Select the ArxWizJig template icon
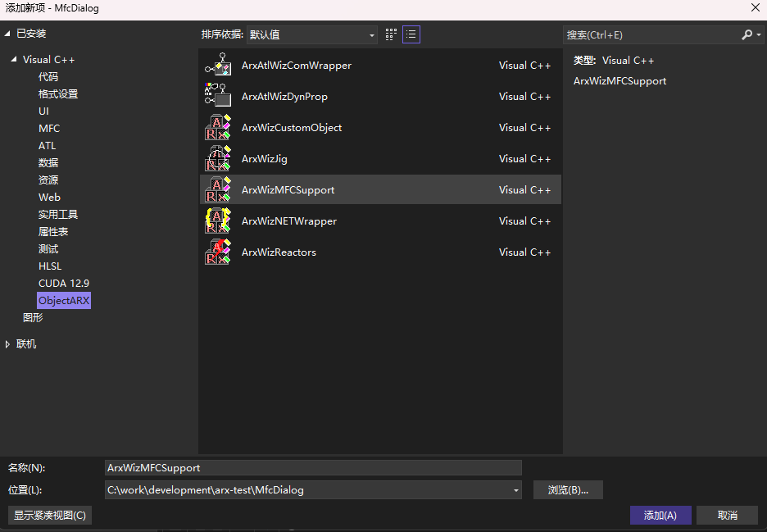The image size is (767, 532). point(217,159)
